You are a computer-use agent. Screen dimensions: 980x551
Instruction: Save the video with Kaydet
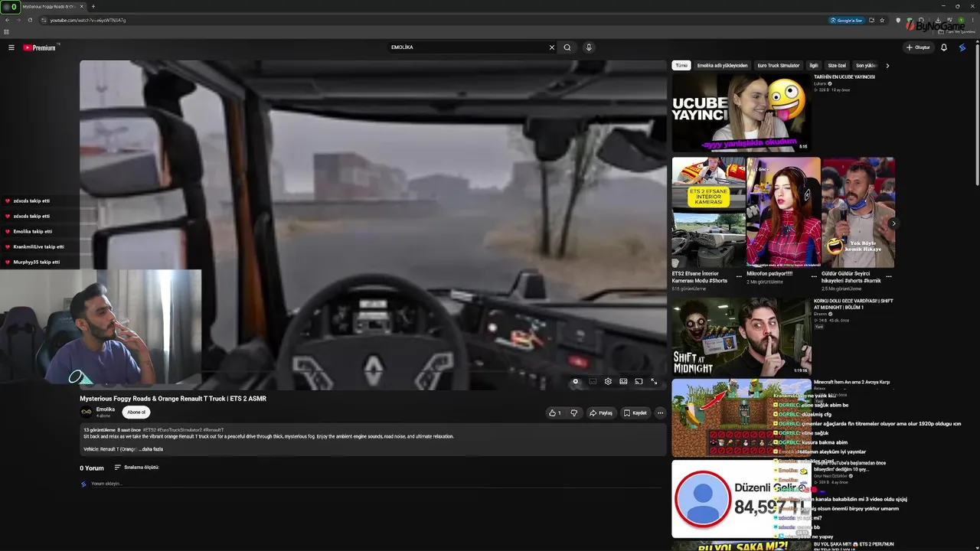[x=635, y=413]
